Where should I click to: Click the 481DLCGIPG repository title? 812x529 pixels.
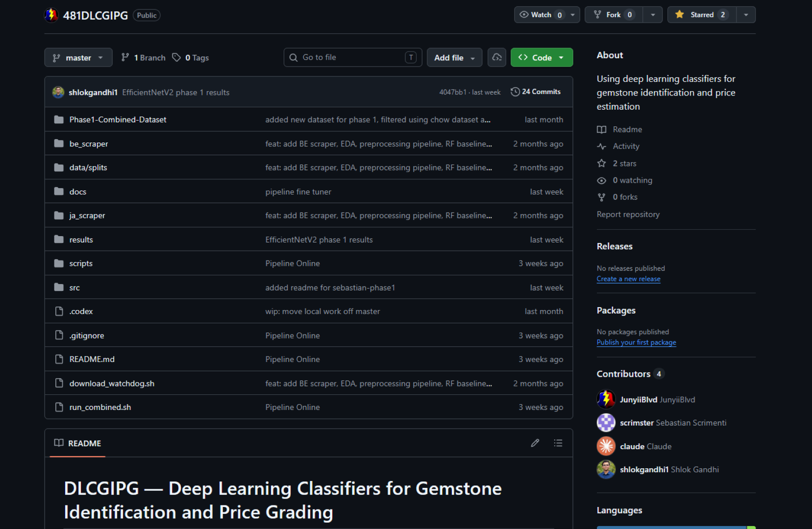pos(96,15)
